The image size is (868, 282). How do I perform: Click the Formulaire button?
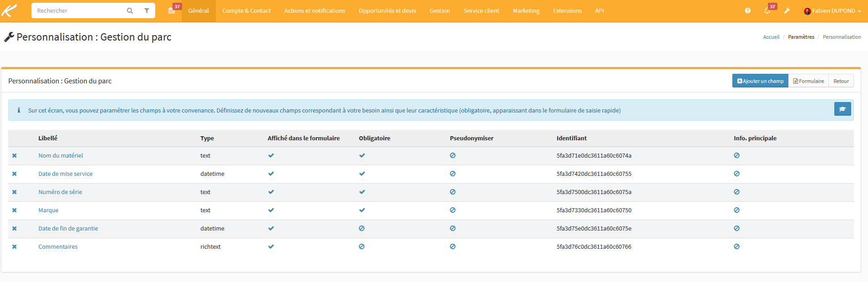(x=808, y=81)
